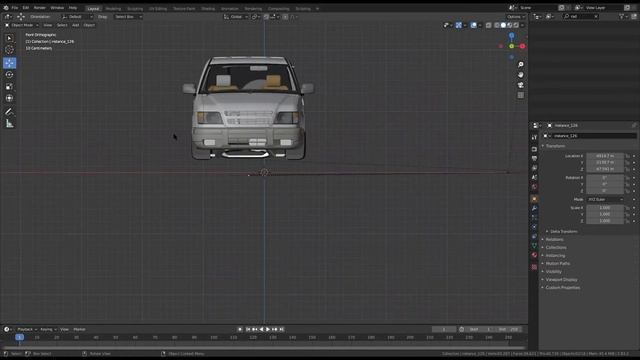Open the Global transform orientation dropdown
The image size is (640, 360).
click(x=236, y=17)
